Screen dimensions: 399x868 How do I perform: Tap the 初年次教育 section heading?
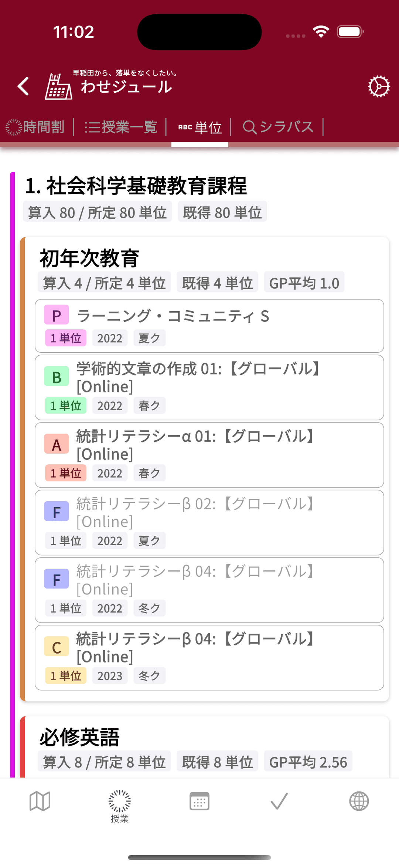click(x=89, y=258)
